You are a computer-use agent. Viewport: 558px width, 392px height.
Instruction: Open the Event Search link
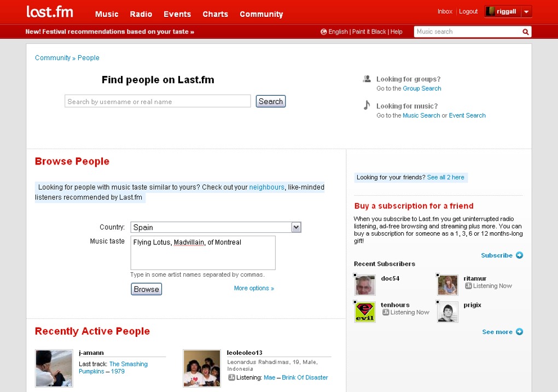click(x=467, y=115)
